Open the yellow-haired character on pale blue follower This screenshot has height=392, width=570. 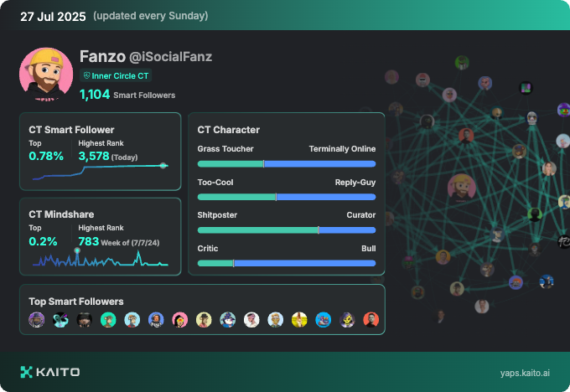[x=276, y=320]
